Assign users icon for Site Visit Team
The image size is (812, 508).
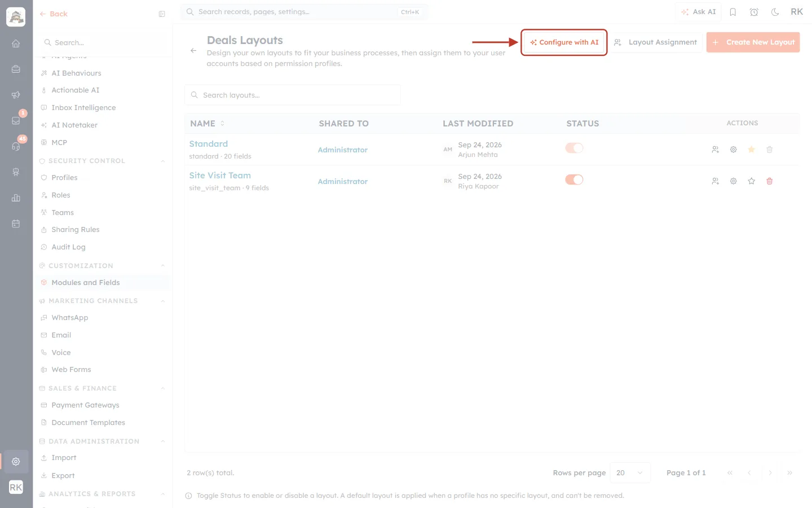(x=716, y=181)
